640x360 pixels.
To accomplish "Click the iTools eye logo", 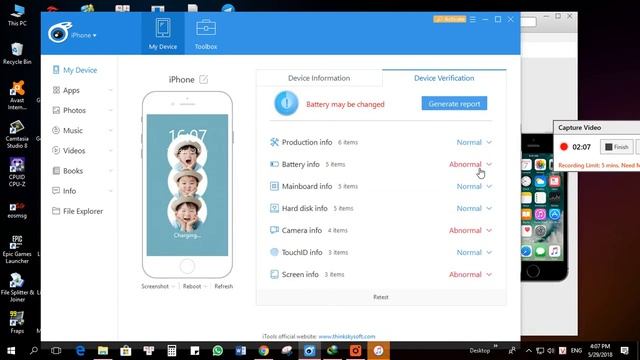I will [x=59, y=33].
